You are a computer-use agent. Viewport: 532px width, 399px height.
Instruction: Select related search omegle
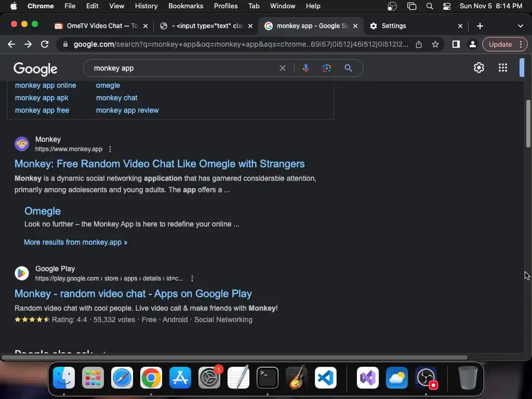(x=108, y=86)
